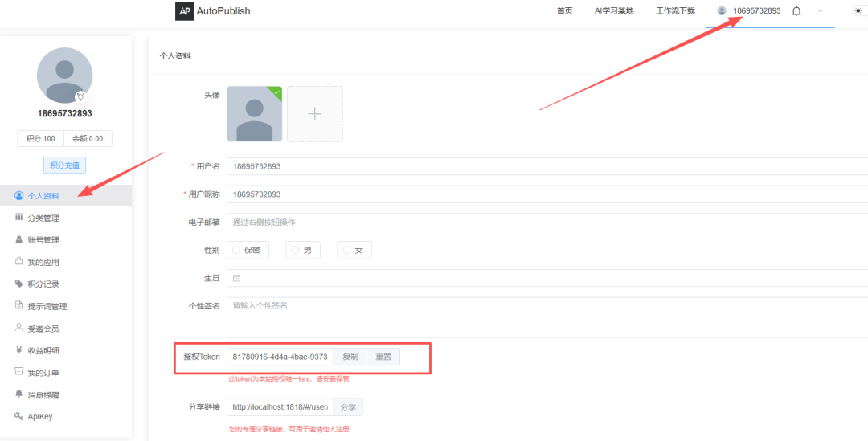Click the AutoPublish brand name text
868x441 pixels.
tap(223, 11)
